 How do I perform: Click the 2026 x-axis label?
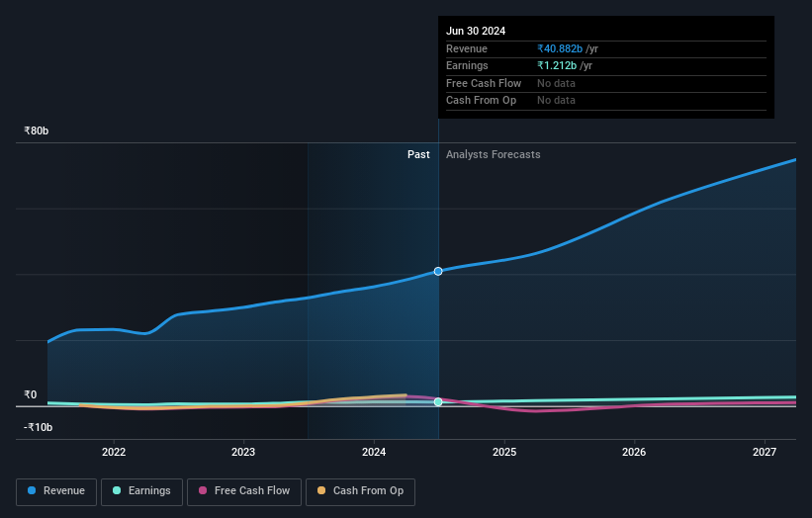(633, 453)
